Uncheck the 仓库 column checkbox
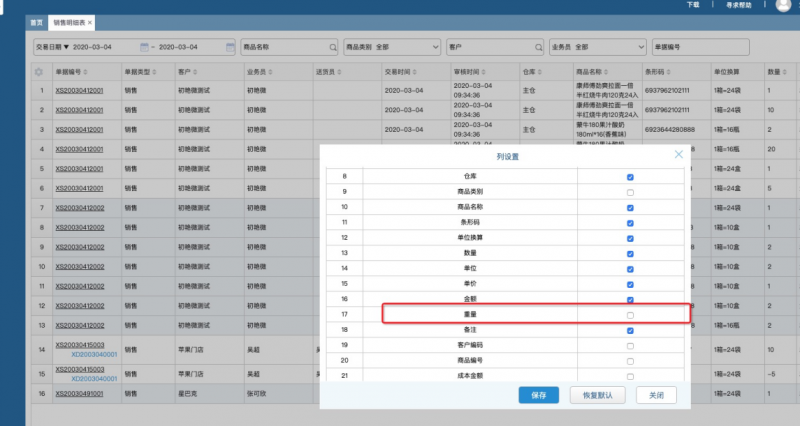Screen dimensions: 800x426 click(x=630, y=177)
